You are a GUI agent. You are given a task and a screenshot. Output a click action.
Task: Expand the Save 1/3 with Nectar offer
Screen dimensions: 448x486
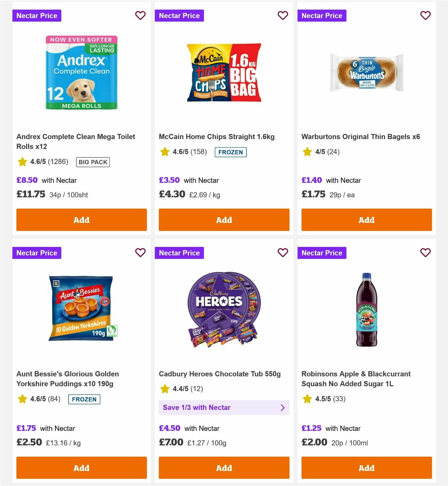pos(224,408)
